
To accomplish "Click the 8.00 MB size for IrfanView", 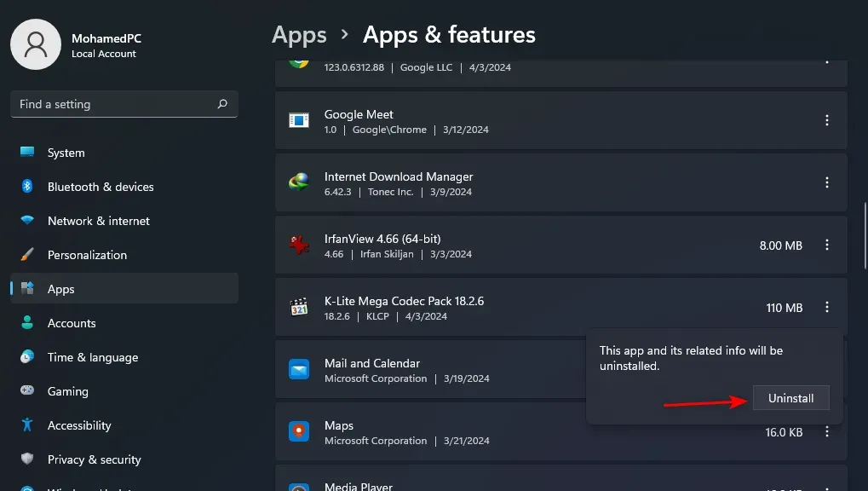I will pos(780,245).
